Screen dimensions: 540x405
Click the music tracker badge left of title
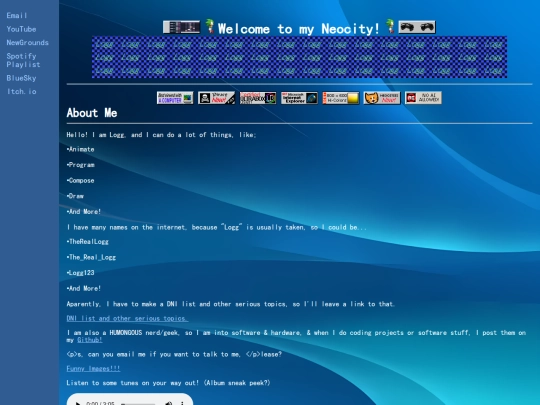pos(181,27)
